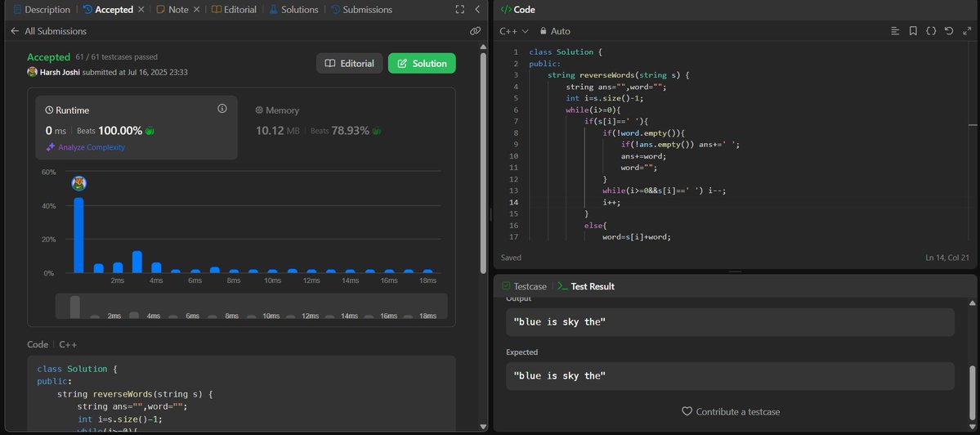Close the Note tab
Screen dimensions: 980x435
pos(196,9)
